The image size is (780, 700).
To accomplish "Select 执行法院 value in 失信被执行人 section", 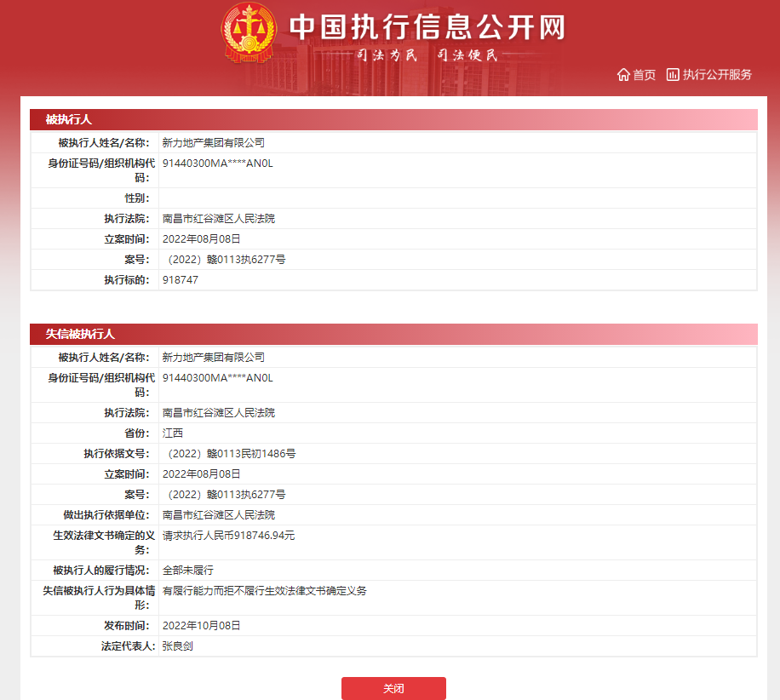I will coord(218,412).
